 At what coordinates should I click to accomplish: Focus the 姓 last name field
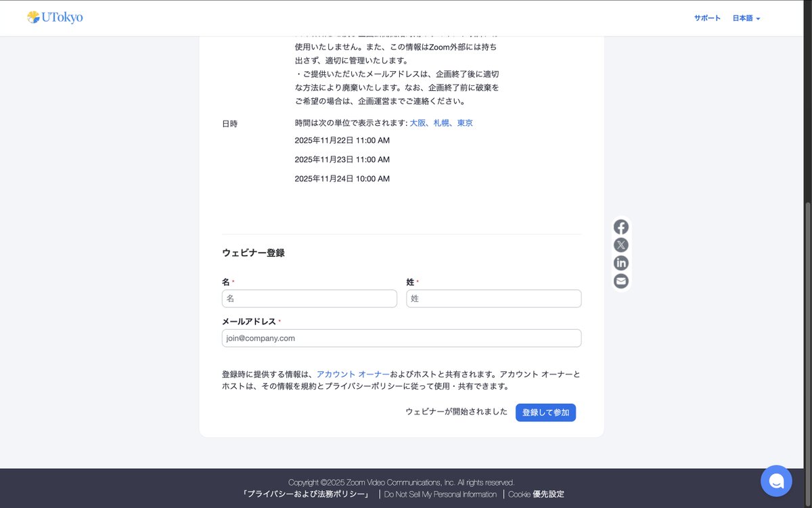point(494,299)
